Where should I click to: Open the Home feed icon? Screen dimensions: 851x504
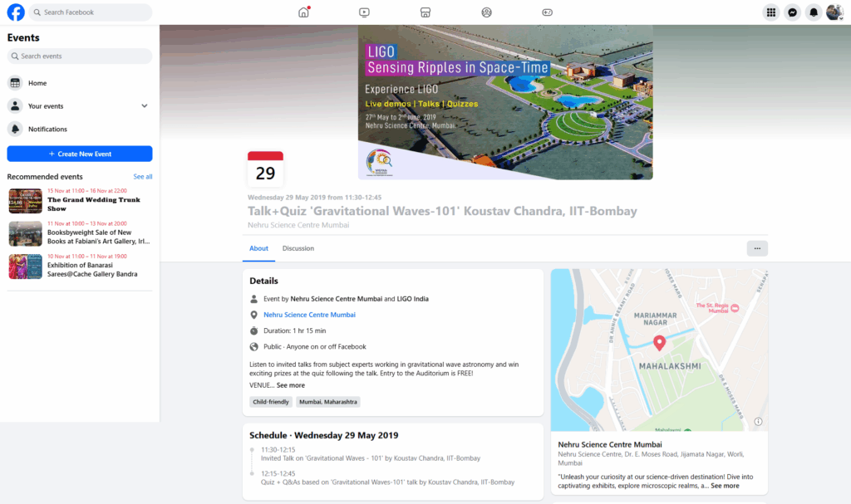[303, 12]
